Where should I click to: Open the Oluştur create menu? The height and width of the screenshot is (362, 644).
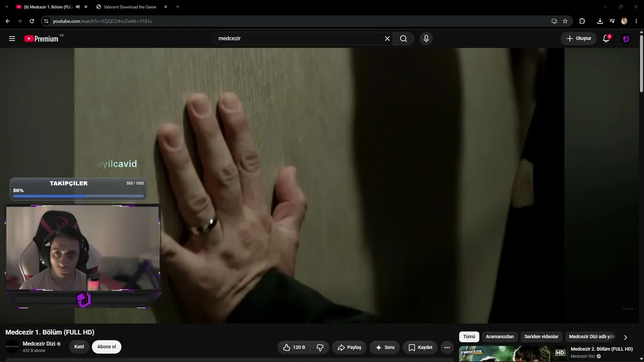pos(579,39)
